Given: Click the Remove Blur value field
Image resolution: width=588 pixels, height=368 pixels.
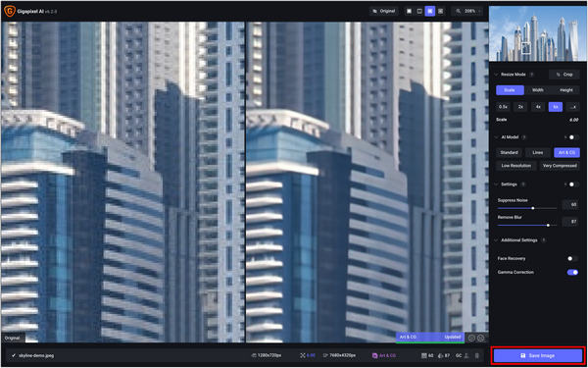Looking at the screenshot, I should tap(571, 222).
